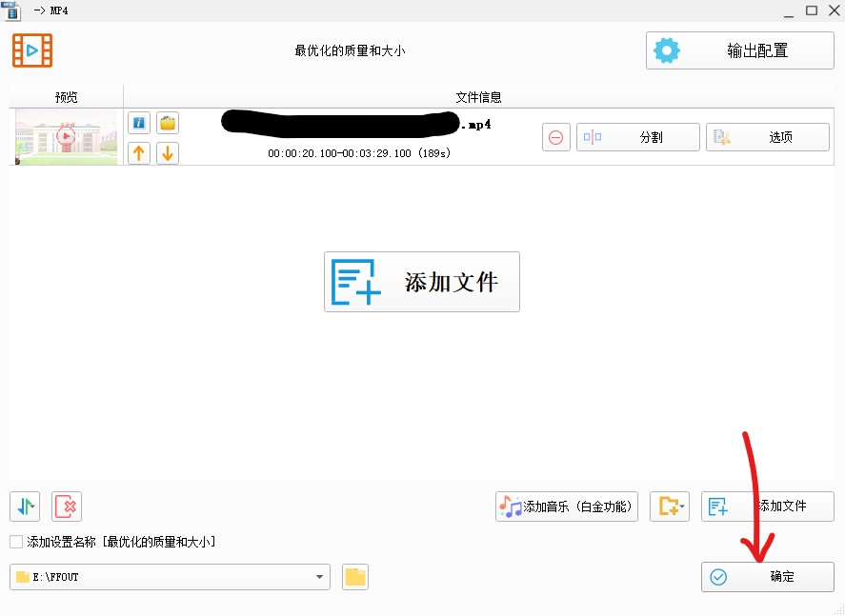The width and height of the screenshot is (845, 616).
Task: Clear the file list with red X icon
Action: (67, 507)
